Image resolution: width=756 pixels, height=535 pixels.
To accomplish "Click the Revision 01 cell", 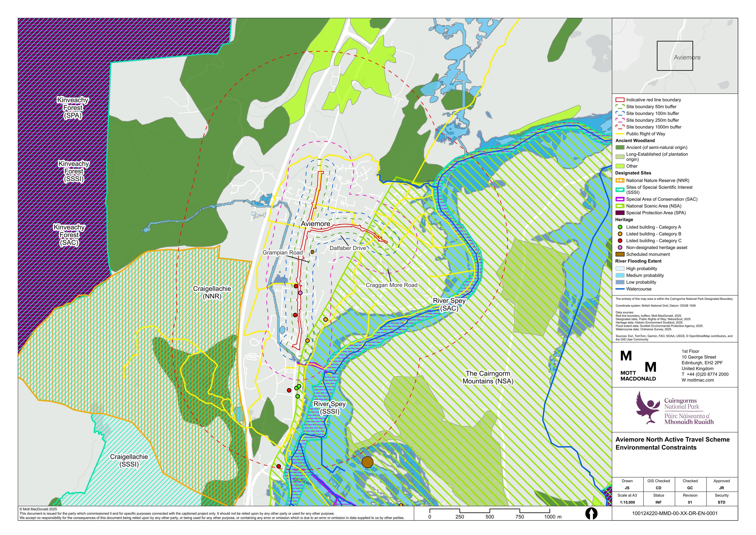I will coord(690,499).
